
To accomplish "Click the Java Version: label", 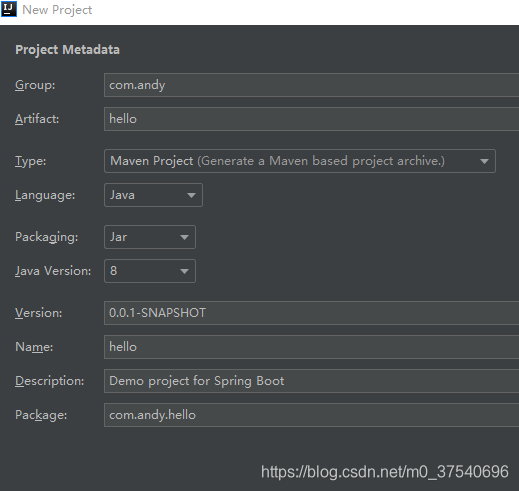I will click(53, 271).
